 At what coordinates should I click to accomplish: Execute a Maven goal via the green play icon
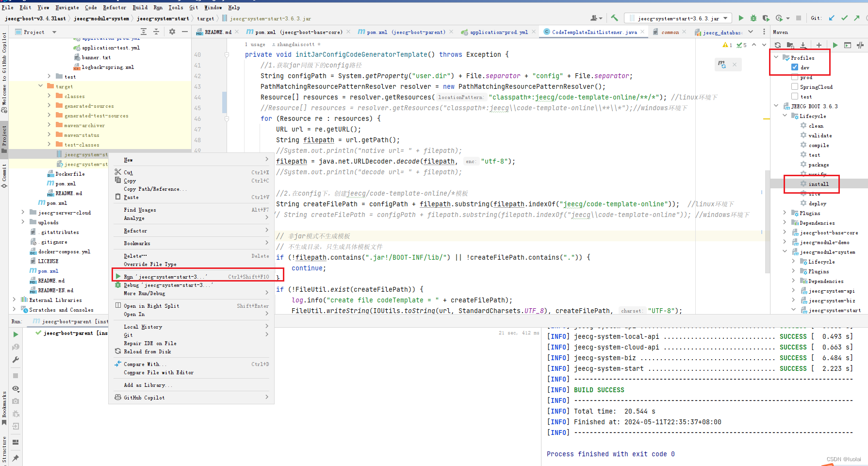[835, 45]
